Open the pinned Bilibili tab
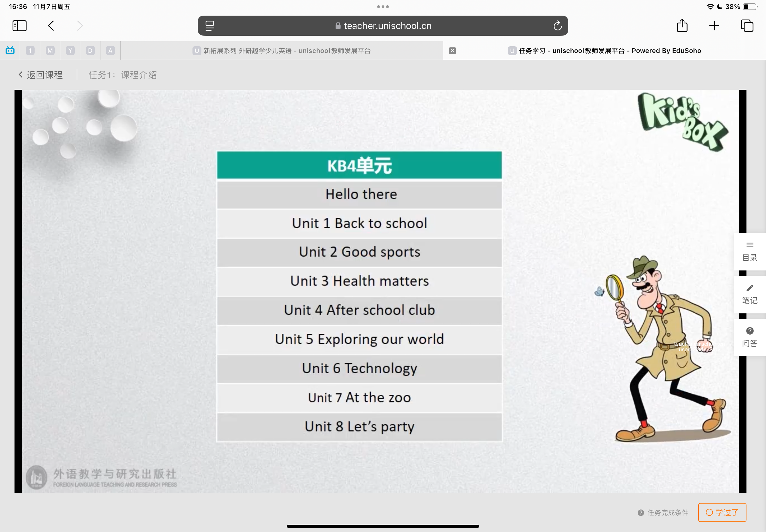Image resolution: width=766 pixels, height=532 pixels. (x=10, y=51)
